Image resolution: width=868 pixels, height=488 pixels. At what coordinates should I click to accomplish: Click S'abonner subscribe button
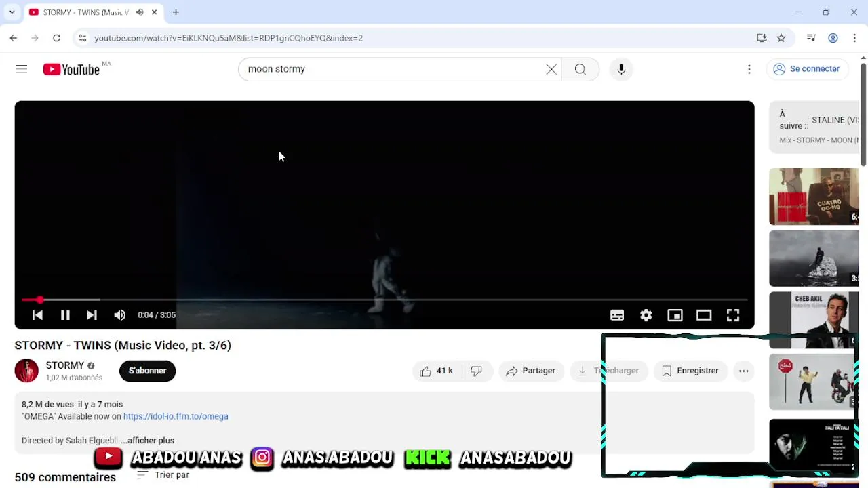coord(147,371)
